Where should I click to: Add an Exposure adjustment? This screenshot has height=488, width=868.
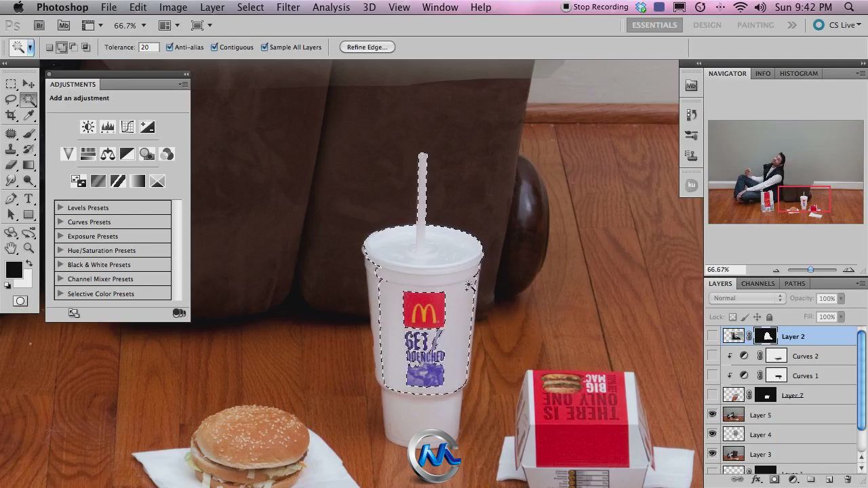coord(147,127)
